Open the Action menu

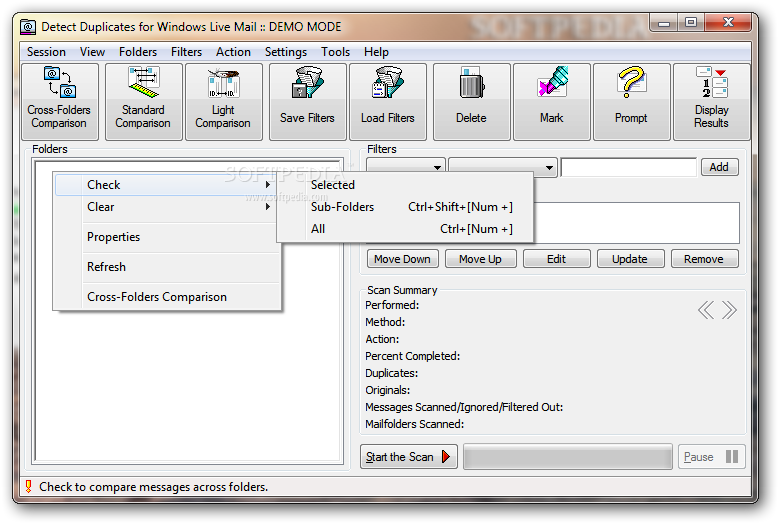[x=233, y=52]
